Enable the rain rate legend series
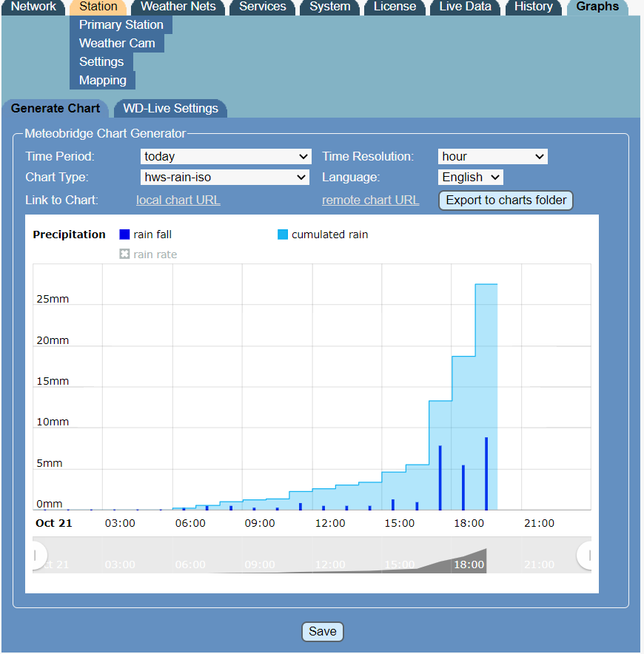644x654 pixels. coord(148,254)
